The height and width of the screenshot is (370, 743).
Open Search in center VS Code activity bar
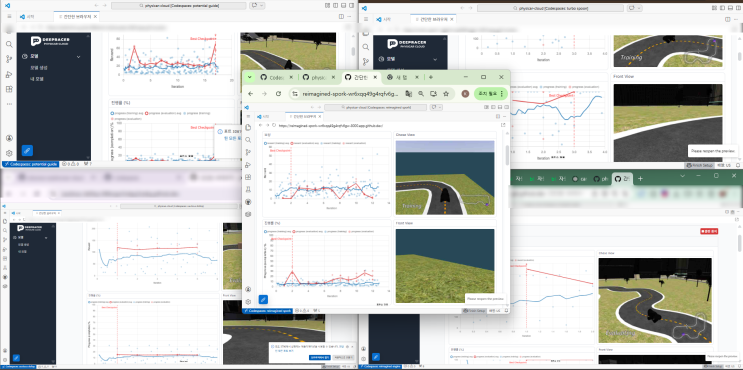coord(248,140)
